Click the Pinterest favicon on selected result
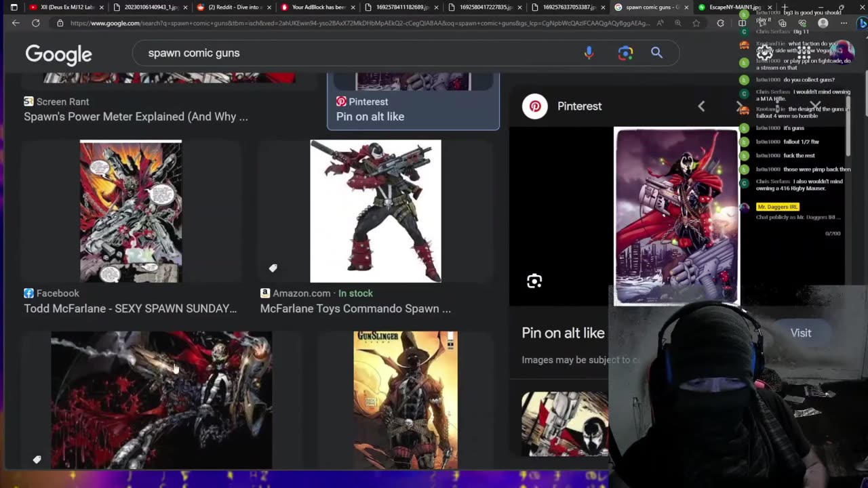The width and height of the screenshot is (868, 488). pyautogui.click(x=341, y=102)
